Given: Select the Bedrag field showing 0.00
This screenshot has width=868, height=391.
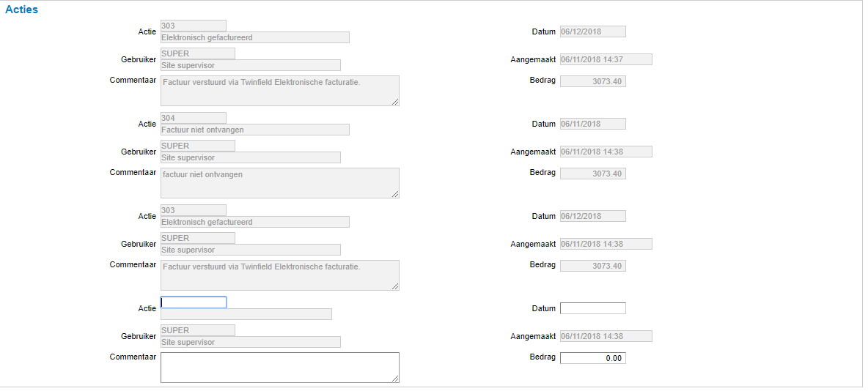Looking at the screenshot, I should (x=592, y=358).
